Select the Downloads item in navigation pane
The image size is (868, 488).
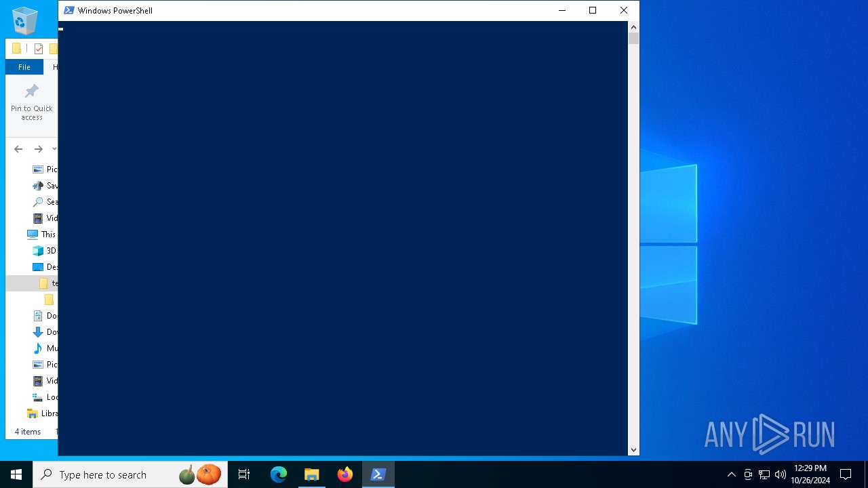(x=45, y=332)
